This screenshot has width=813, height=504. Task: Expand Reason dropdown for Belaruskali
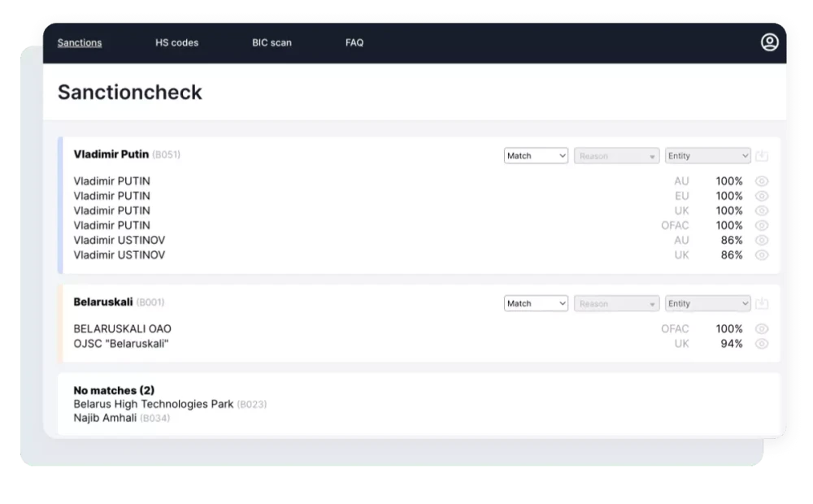(616, 304)
